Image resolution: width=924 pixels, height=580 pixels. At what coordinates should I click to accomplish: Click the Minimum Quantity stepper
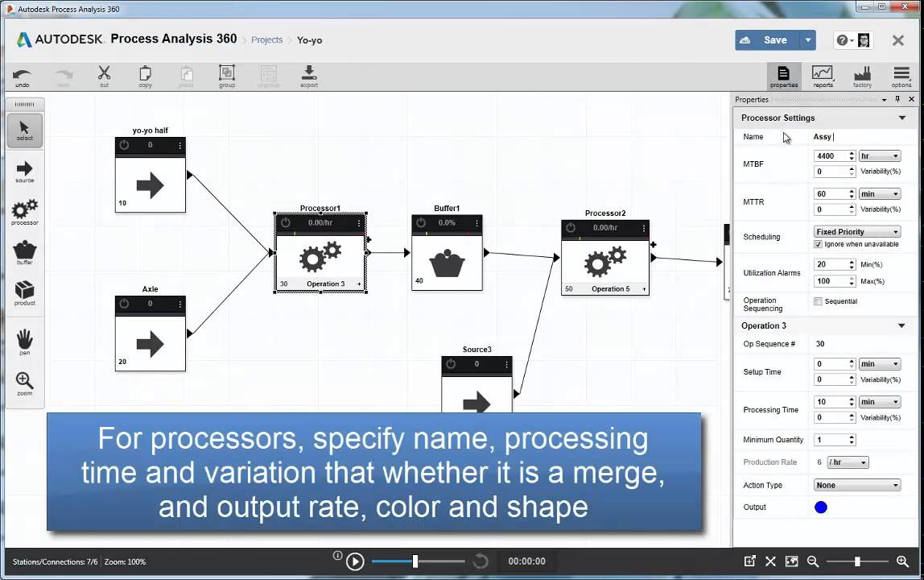coord(852,440)
